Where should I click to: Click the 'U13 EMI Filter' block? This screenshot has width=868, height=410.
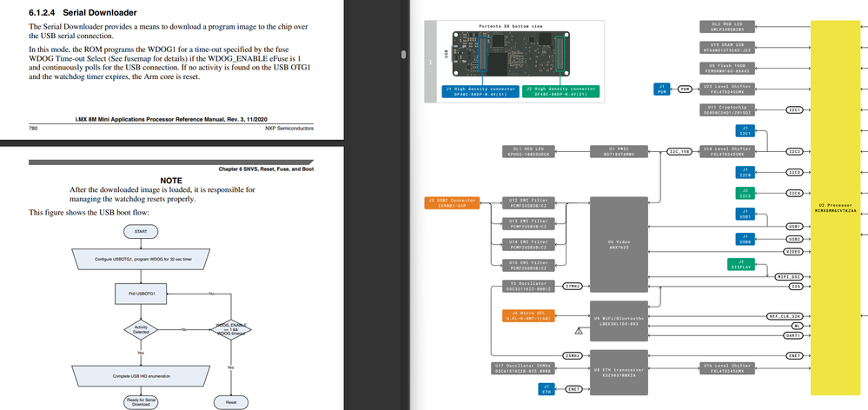pos(528,223)
